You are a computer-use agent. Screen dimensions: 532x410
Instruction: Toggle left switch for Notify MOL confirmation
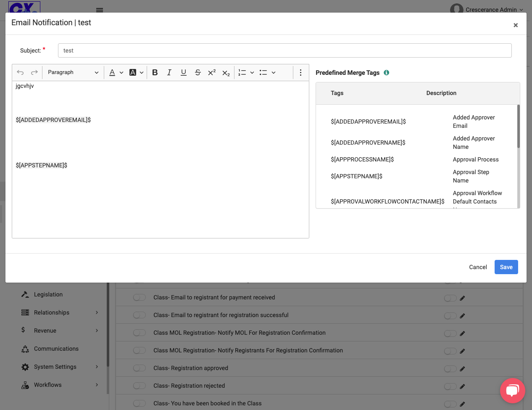pyautogui.click(x=140, y=333)
